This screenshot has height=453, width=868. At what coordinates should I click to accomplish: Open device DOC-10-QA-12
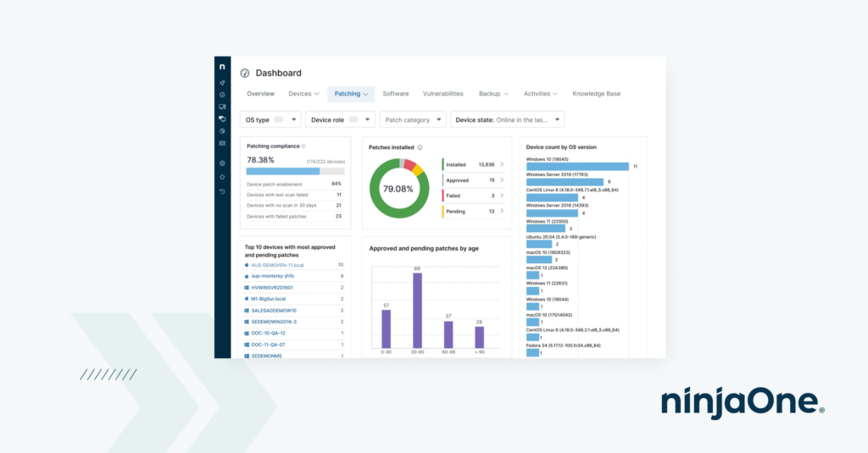click(268, 333)
